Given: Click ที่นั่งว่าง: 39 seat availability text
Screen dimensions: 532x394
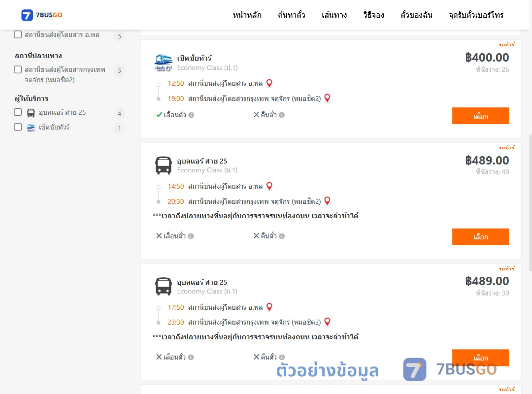Looking at the screenshot, I should 492,293.
